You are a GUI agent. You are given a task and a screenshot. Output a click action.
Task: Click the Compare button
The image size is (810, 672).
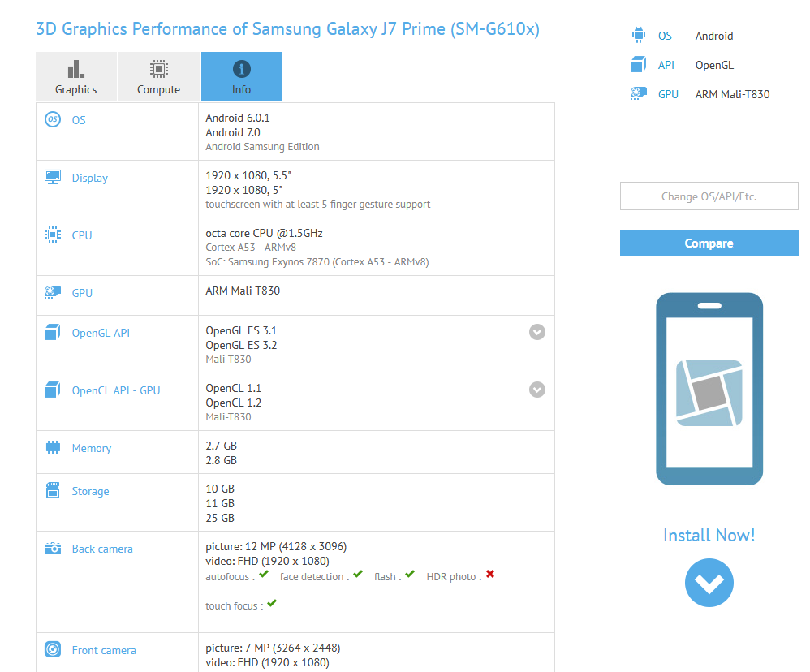[x=709, y=243]
